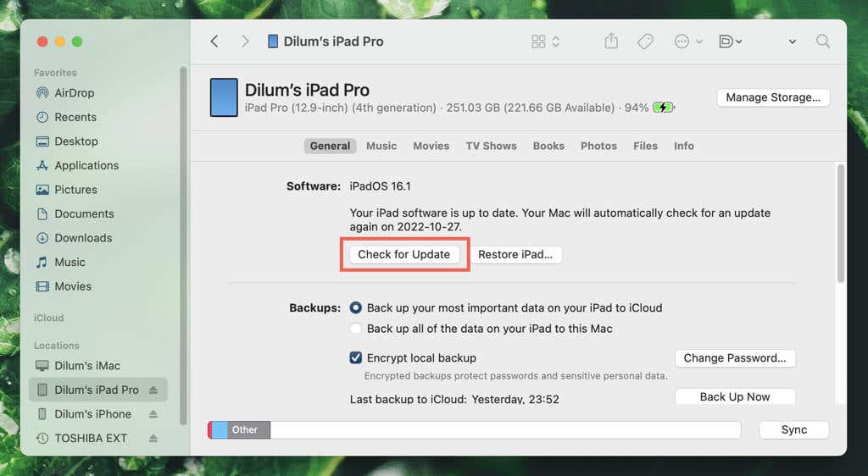Open Documents in the sidebar
868x476 pixels.
[75, 214]
